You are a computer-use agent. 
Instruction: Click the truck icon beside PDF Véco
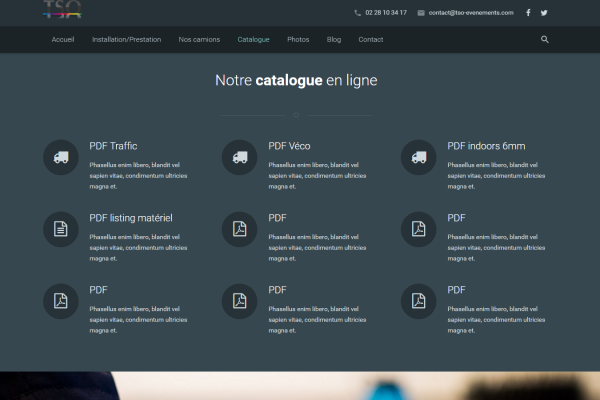click(x=239, y=157)
